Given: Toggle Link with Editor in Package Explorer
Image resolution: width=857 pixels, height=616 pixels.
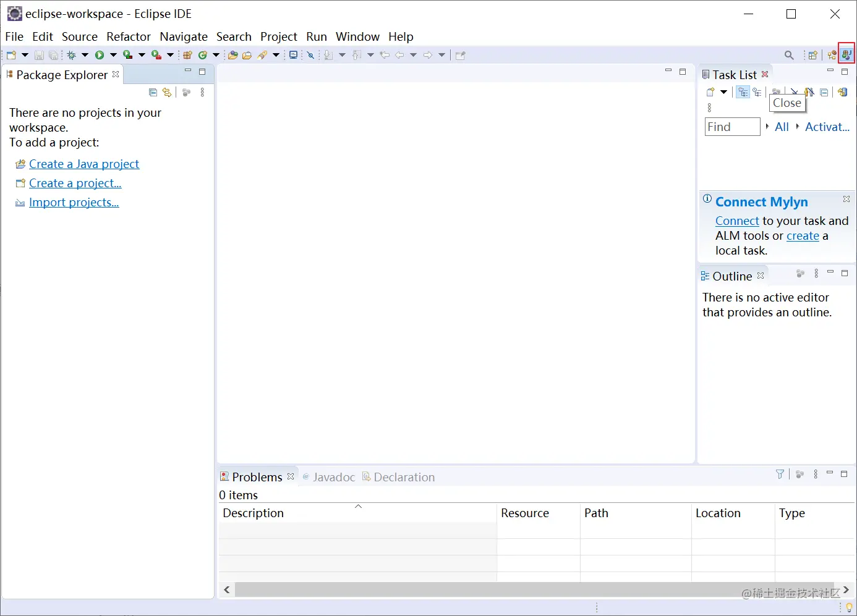Looking at the screenshot, I should 166,93.
